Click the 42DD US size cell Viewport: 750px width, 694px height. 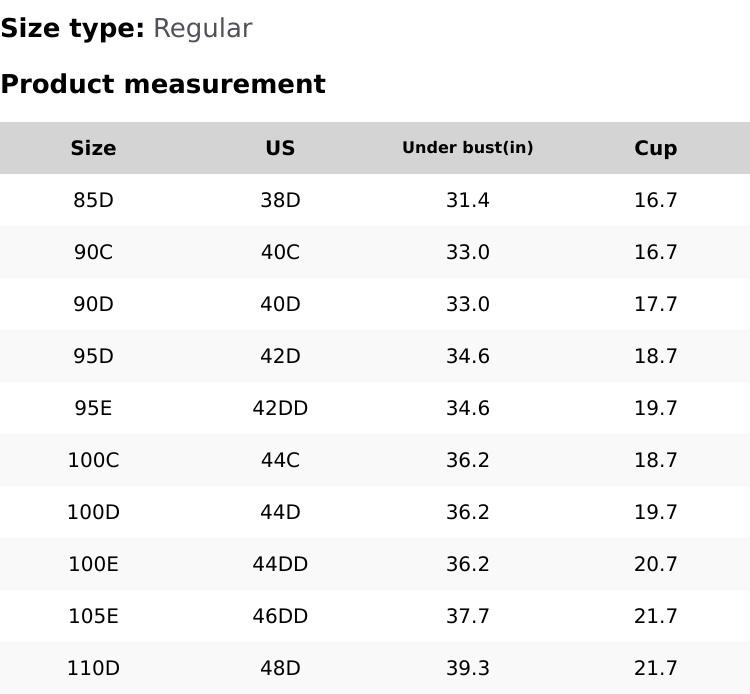[280, 408]
